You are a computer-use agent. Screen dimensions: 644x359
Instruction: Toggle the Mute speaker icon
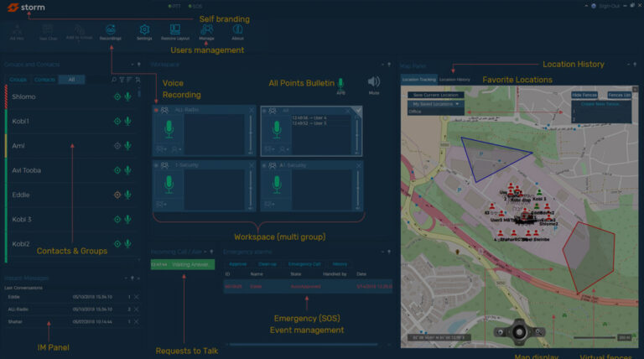(374, 81)
